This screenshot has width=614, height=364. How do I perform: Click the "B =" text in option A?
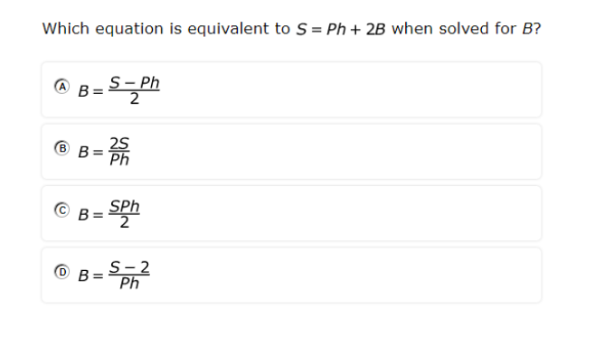(90, 90)
